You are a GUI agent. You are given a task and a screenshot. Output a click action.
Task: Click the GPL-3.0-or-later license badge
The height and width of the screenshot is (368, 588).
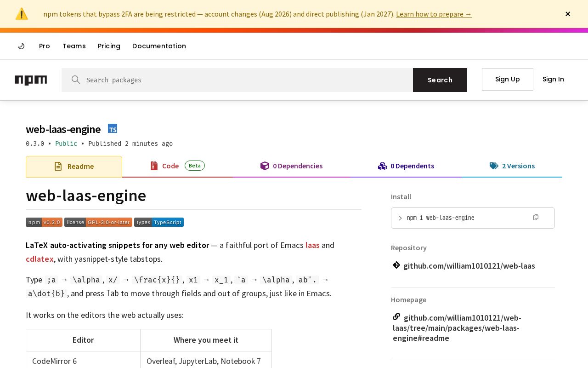click(x=98, y=222)
